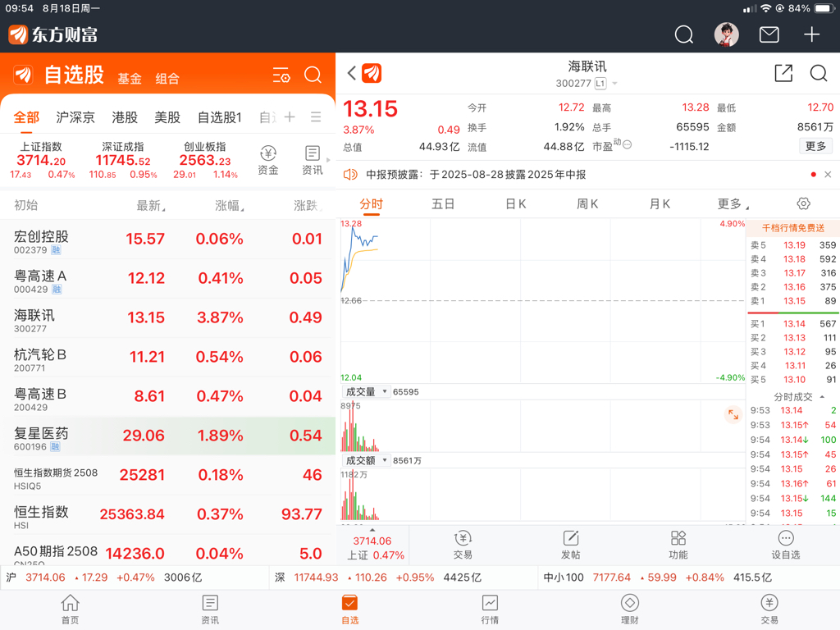Select 自选股1 watchlist tab

220,117
